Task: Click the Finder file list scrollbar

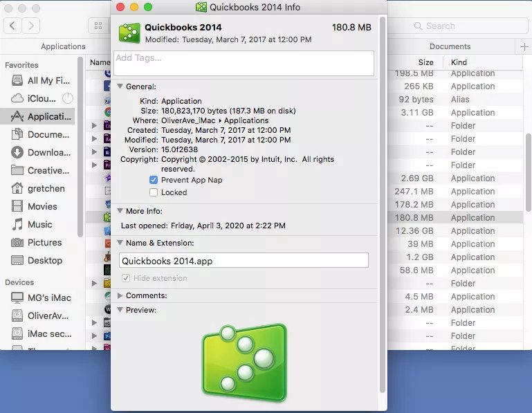Action: (529, 172)
